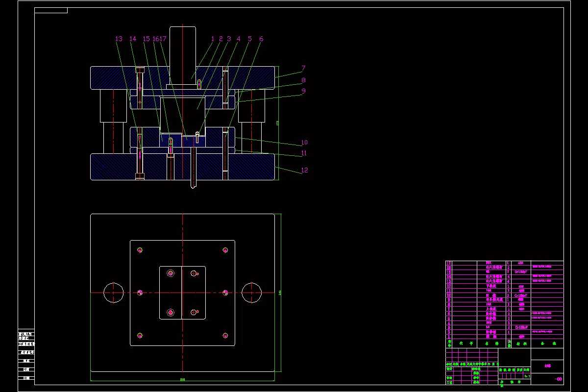Click the -00 drawing number in title block
This screenshot has width=588, height=392.
tap(558, 379)
